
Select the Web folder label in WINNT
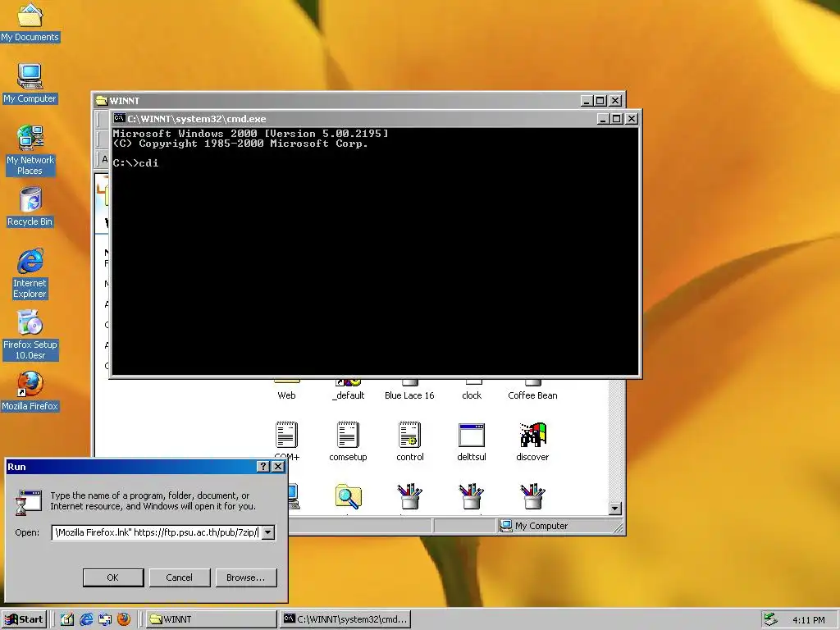click(286, 395)
